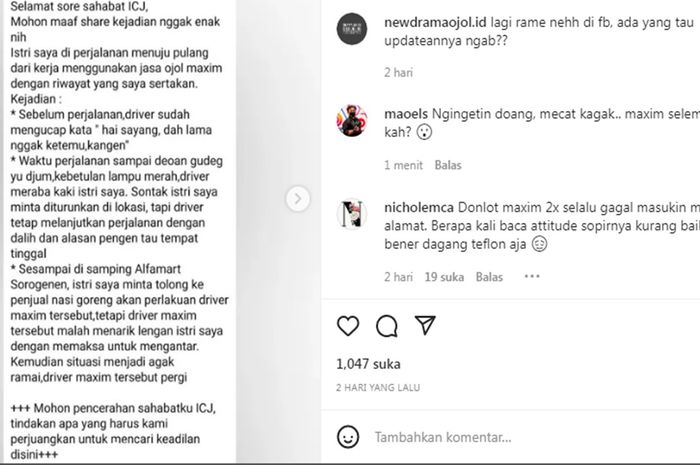Image resolution: width=700 pixels, height=465 pixels.
Task: Share post with paper plane icon
Action: coord(425,325)
